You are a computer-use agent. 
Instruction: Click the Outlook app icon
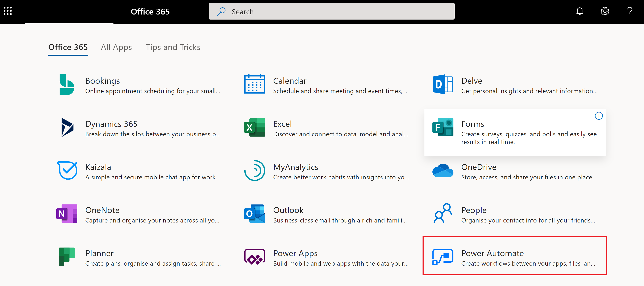[254, 214]
